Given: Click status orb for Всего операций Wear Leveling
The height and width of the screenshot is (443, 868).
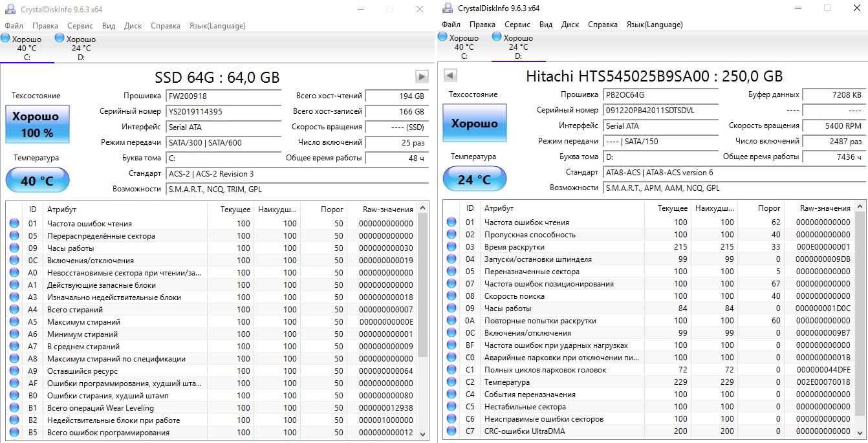Looking at the screenshot, I should point(14,408).
